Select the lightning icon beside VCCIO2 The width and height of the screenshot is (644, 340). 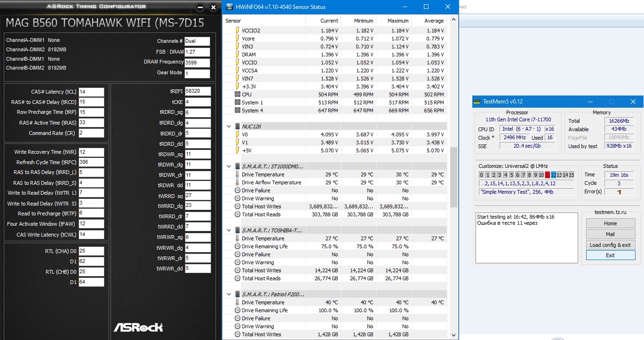(x=238, y=31)
